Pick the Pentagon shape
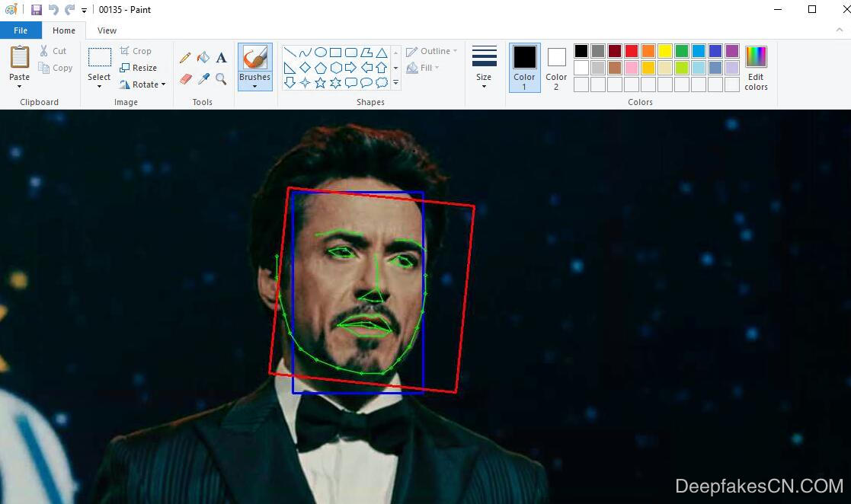 coord(320,68)
